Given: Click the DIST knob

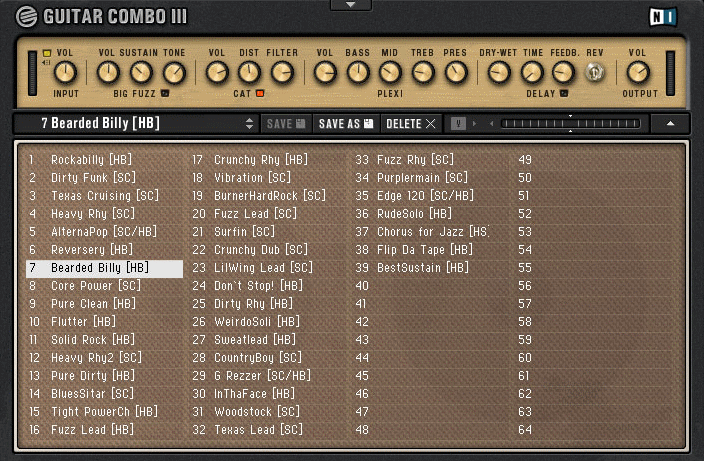Looking at the screenshot, I should tap(249, 73).
